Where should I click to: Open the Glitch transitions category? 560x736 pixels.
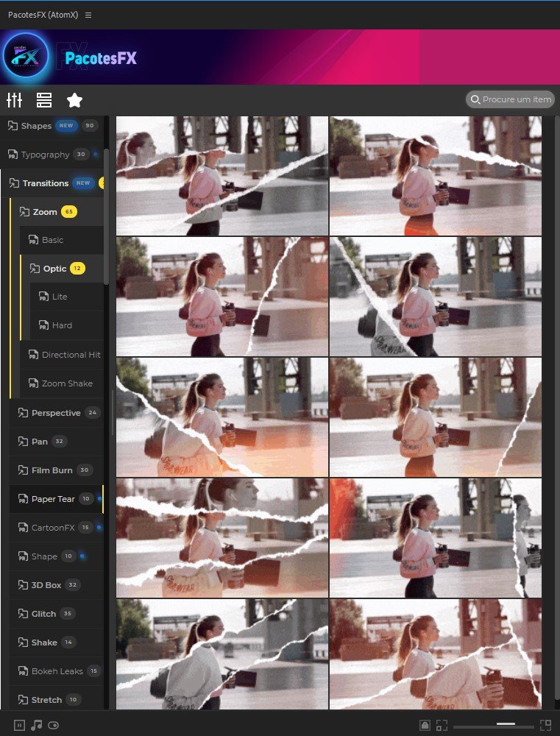(x=43, y=614)
